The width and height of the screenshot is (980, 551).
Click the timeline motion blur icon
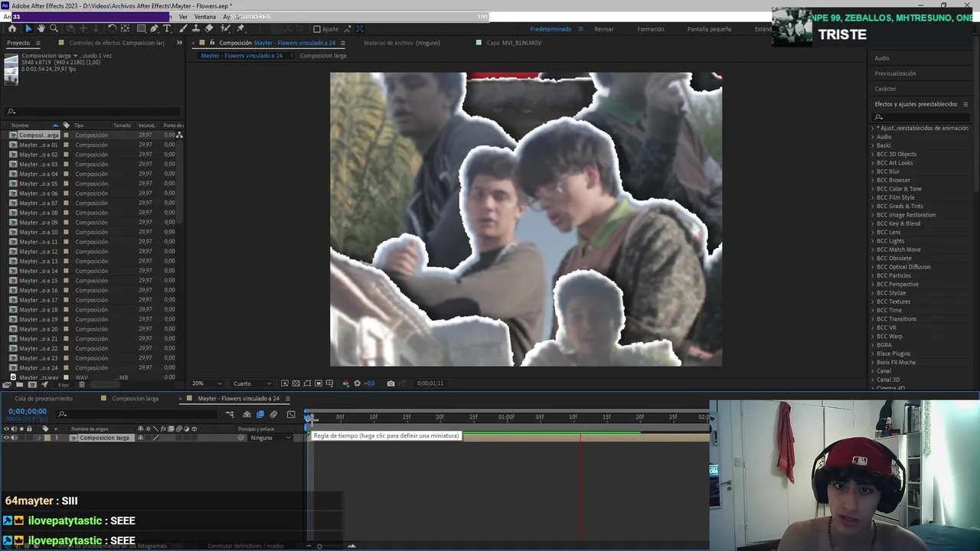coord(273,415)
